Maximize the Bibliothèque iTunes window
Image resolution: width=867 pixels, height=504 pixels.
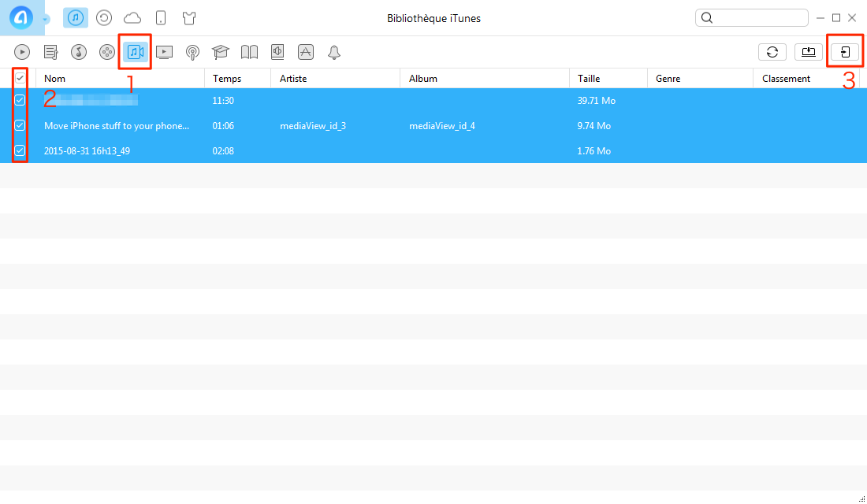(x=836, y=18)
